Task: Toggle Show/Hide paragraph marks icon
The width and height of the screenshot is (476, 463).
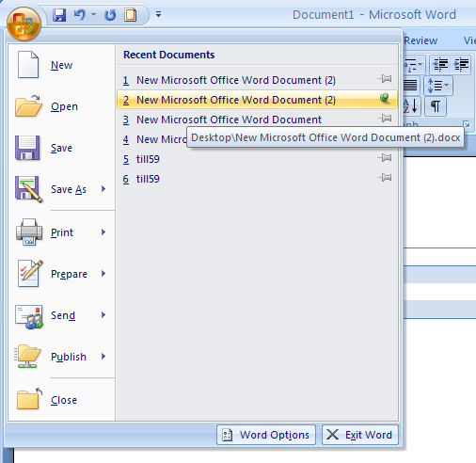Action: 436,106
